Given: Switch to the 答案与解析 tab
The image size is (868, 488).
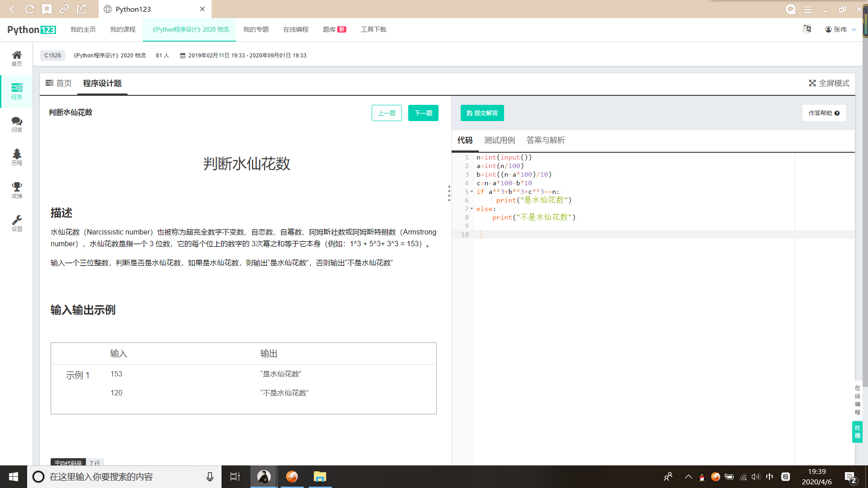Looking at the screenshot, I should pos(546,140).
